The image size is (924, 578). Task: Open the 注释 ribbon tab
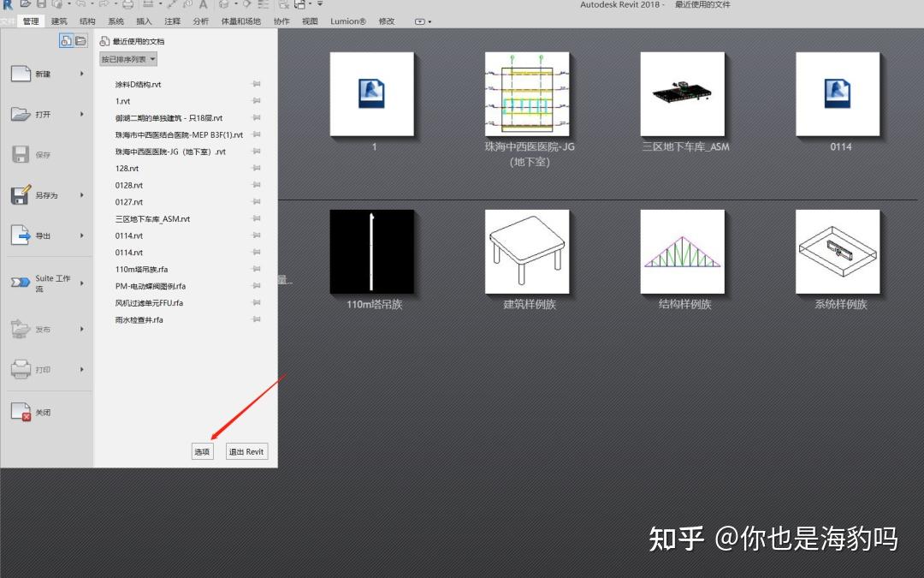pyautogui.click(x=173, y=21)
